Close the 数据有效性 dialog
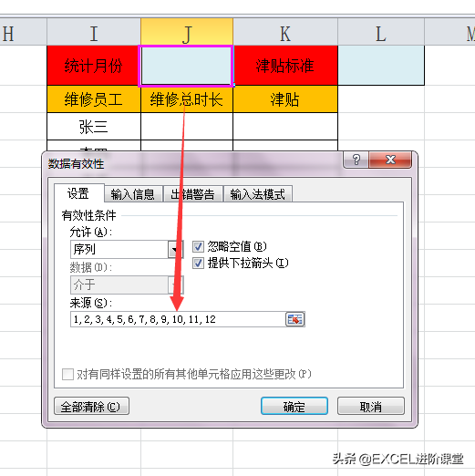Image resolution: width=475 pixels, height=476 pixels. pos(390,160)
